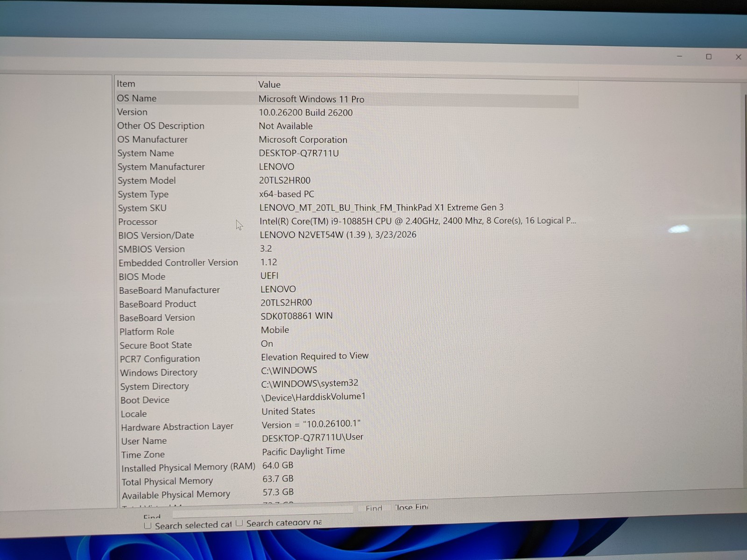Select the PCR7 Configuration row label

160,359
